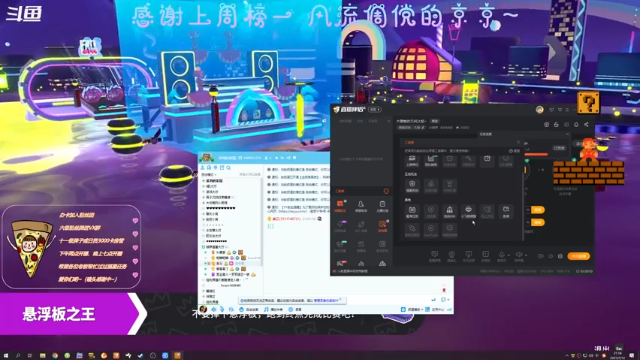The width and height of the screenshot is (640, 360).
Task: Select the first tab at the streaming window's top-left
Action: pyautogui.click(x=345, y=121)
